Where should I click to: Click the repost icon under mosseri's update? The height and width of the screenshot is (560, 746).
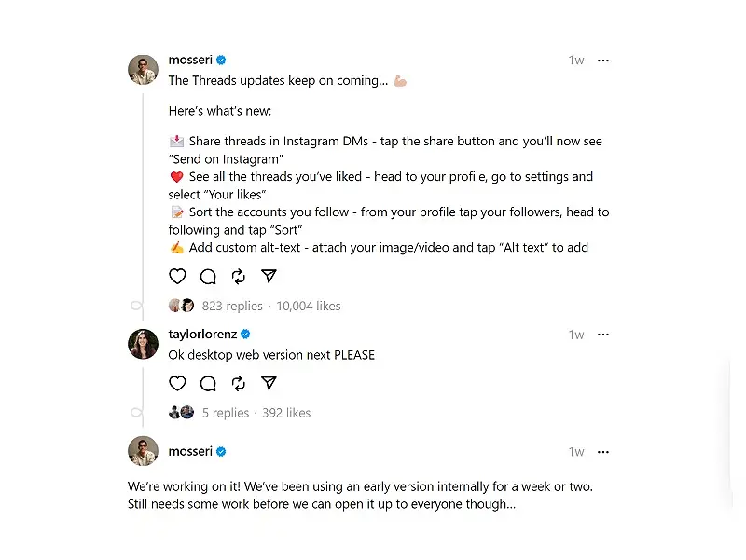237,276
